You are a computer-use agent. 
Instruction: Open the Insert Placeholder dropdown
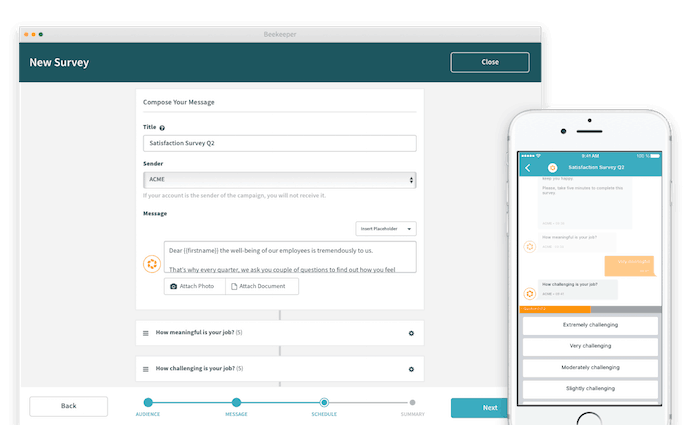(x=386, y=229)
